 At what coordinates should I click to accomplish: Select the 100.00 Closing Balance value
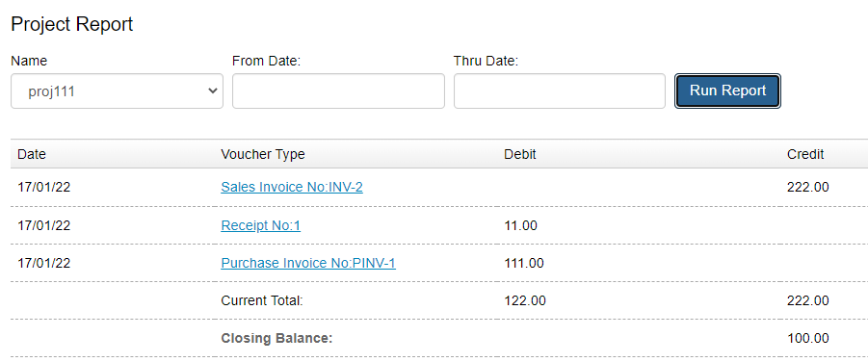pyautogui.click(x=807, y=338)
